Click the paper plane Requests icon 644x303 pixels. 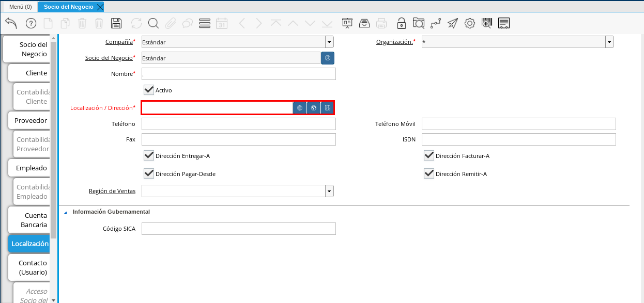coord(453,23)
